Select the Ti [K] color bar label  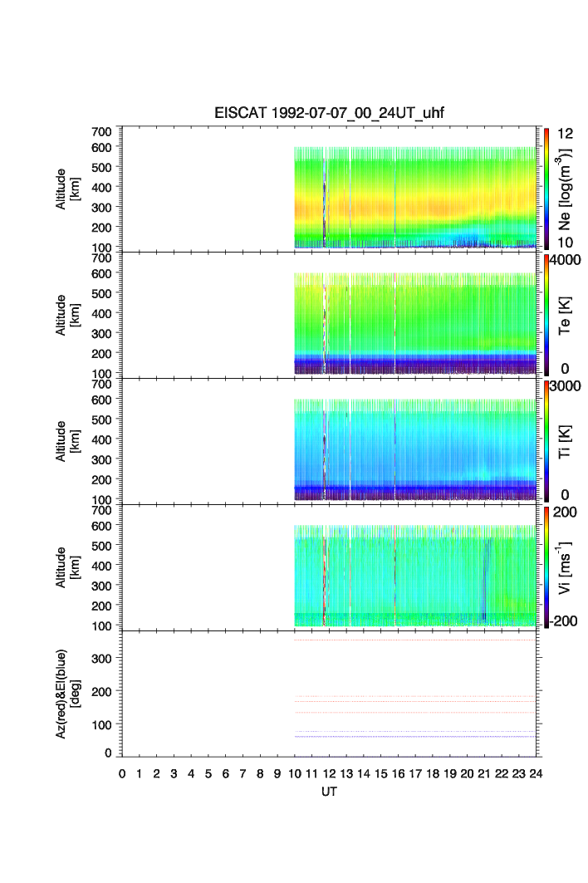[565, 441]
